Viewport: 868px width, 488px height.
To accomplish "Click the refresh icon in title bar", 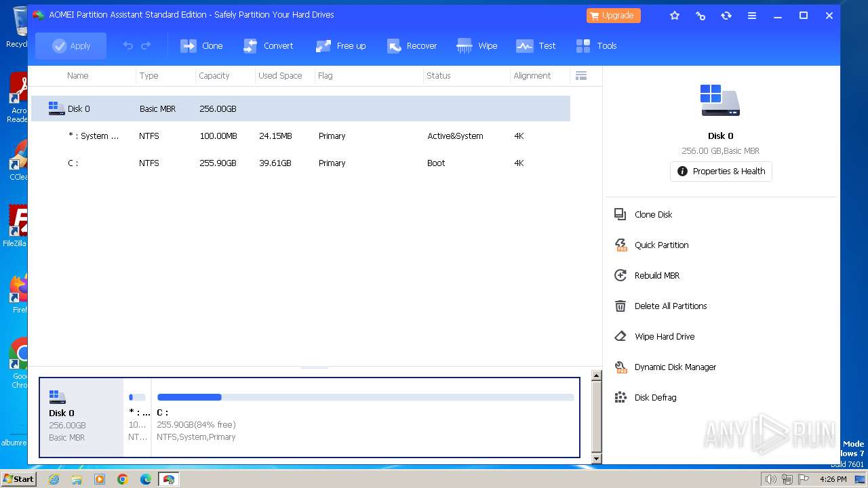I will pos(726,15).
